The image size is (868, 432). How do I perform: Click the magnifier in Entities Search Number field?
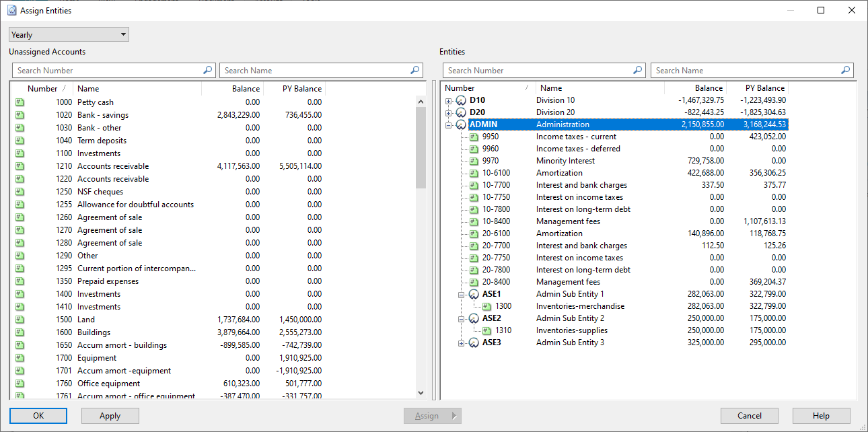638,70
